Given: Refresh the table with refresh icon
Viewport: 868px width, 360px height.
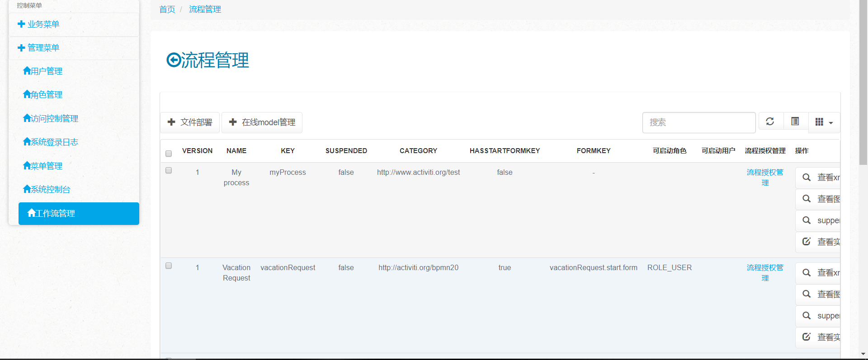Looking at the screenshot, I should [x=770, y=122].
